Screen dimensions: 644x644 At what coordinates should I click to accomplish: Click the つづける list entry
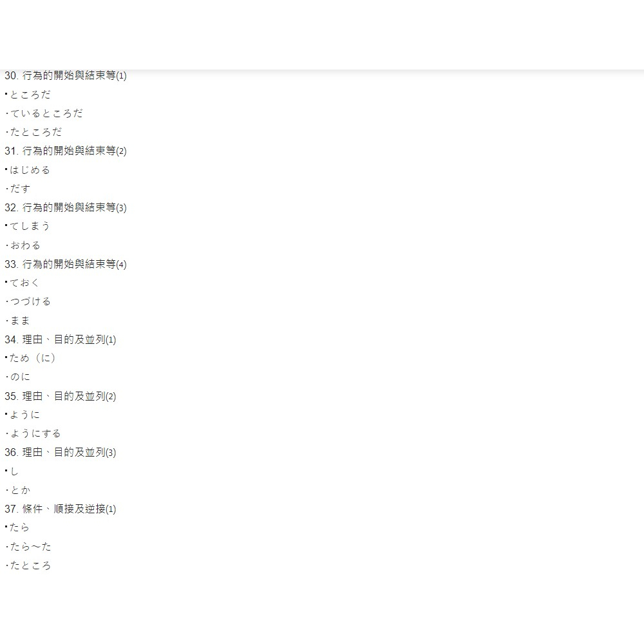31,301
